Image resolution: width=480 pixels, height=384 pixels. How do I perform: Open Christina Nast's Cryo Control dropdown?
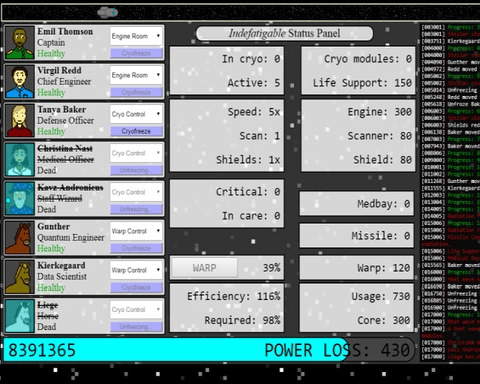click(x=136, y=153)
